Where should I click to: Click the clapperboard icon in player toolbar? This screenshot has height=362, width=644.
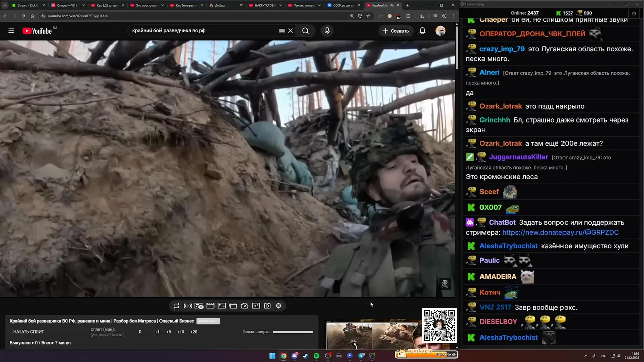[x=210, y=306]
